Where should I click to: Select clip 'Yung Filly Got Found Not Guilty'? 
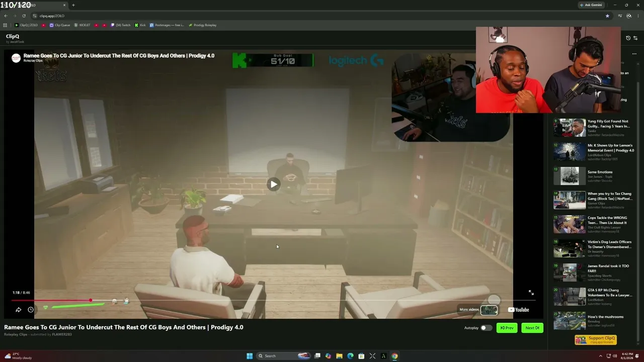tap(593, 128)
